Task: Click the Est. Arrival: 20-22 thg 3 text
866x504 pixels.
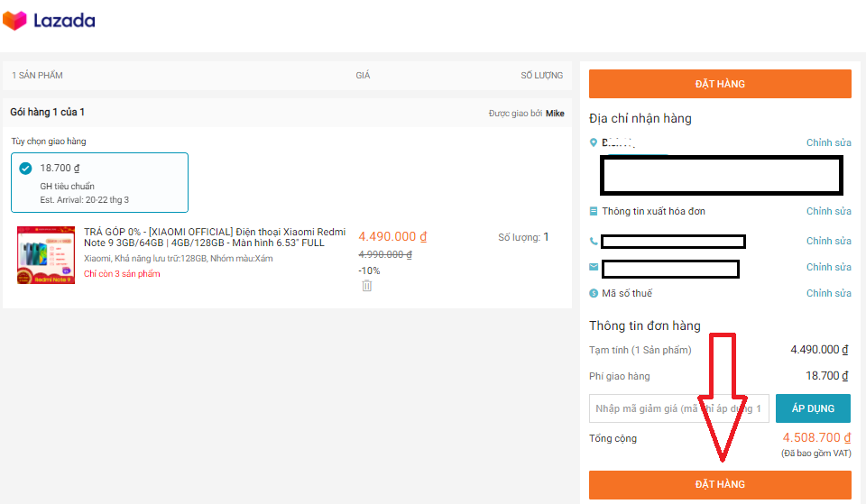Action: point(84,200)
